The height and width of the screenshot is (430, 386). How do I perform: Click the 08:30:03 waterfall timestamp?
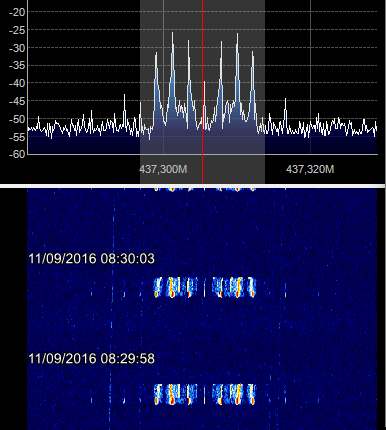(x=91, y=259)
